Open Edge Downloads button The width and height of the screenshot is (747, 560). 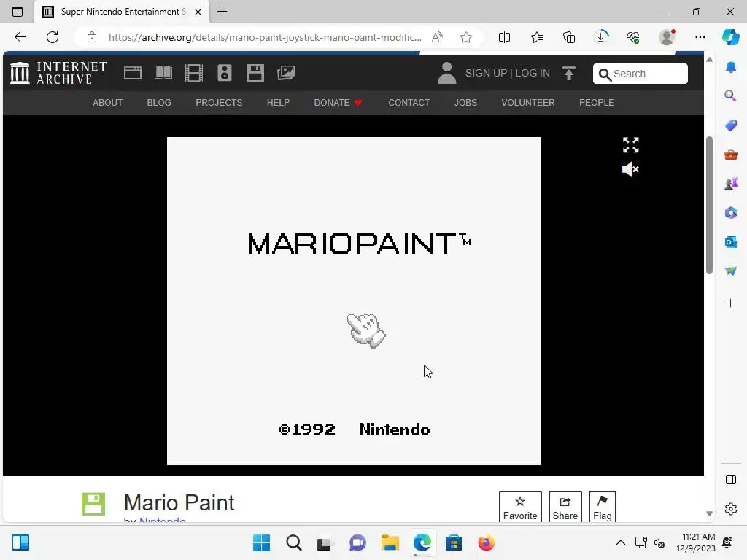click(601, 37)
